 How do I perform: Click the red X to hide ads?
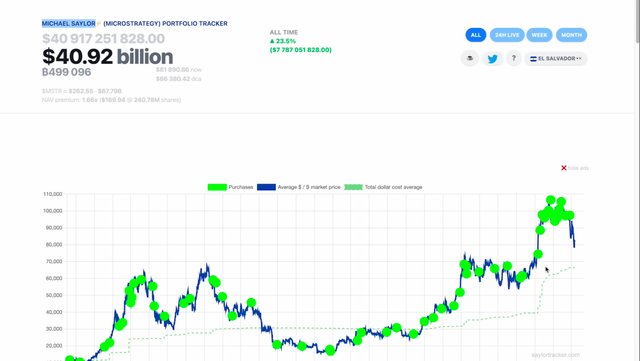564,168
